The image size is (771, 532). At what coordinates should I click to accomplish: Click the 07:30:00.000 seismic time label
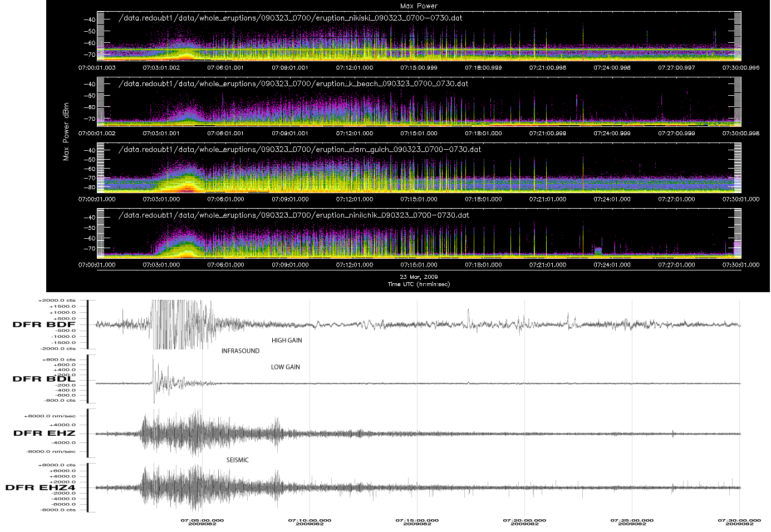739,521
